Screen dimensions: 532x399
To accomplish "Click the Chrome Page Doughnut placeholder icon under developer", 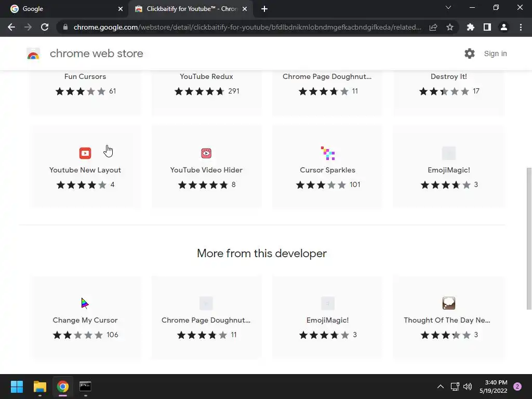I will click(206, 303).
